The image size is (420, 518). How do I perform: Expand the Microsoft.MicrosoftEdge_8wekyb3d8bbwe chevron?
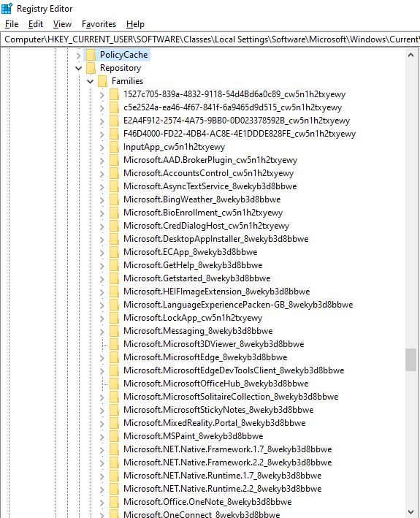coord(102,358)
